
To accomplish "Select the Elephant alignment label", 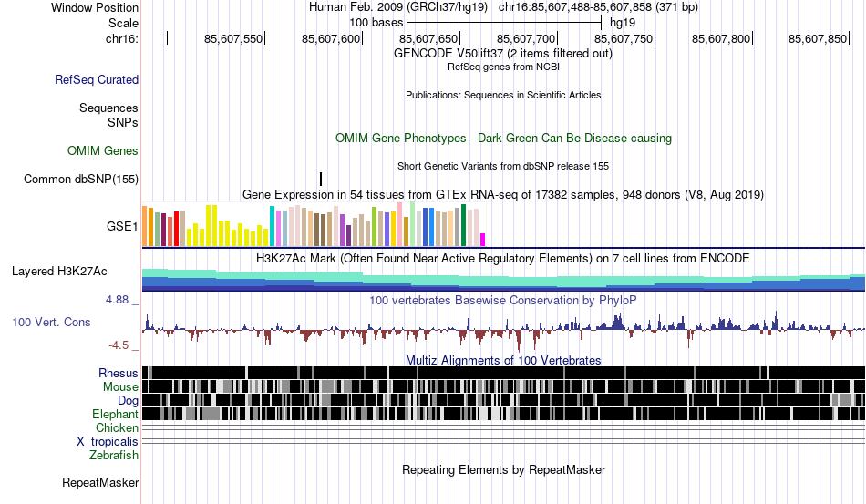I will click(115, 414).
